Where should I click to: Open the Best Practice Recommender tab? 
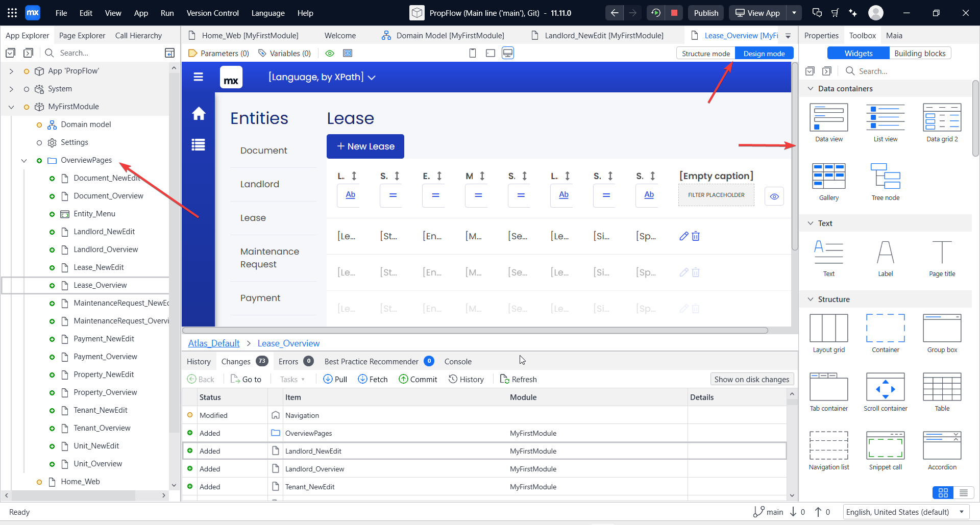[379, 361]
